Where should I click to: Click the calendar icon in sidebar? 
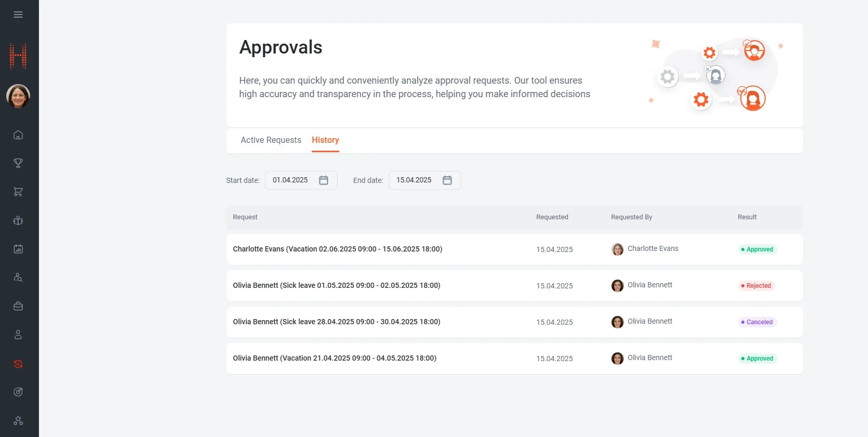pos(18,249)
